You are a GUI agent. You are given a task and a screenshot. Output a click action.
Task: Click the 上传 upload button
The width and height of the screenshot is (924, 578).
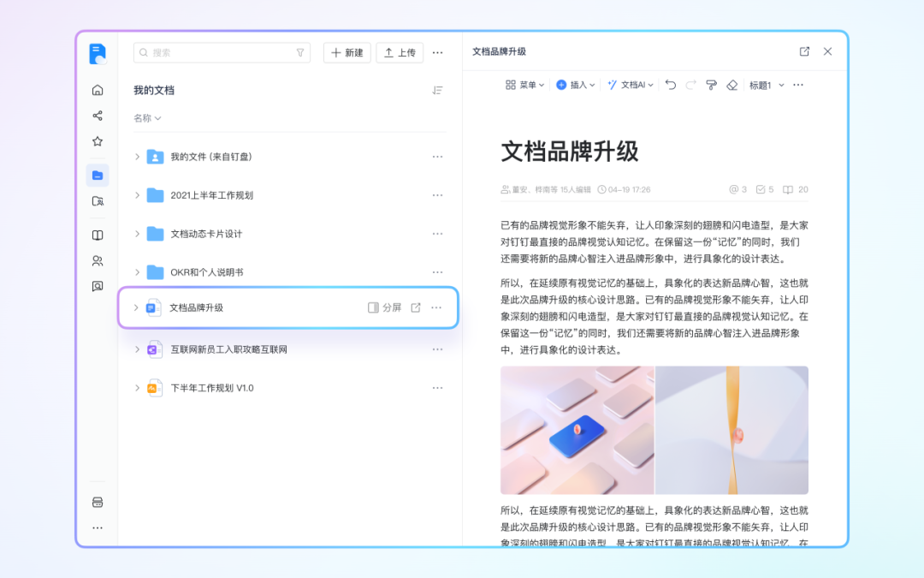[400, 52]
